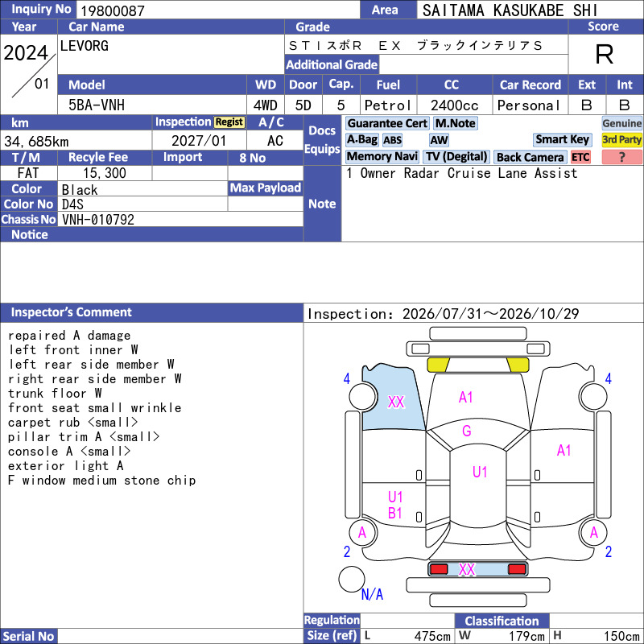Click the Additional Grade field

pos(473,64)
